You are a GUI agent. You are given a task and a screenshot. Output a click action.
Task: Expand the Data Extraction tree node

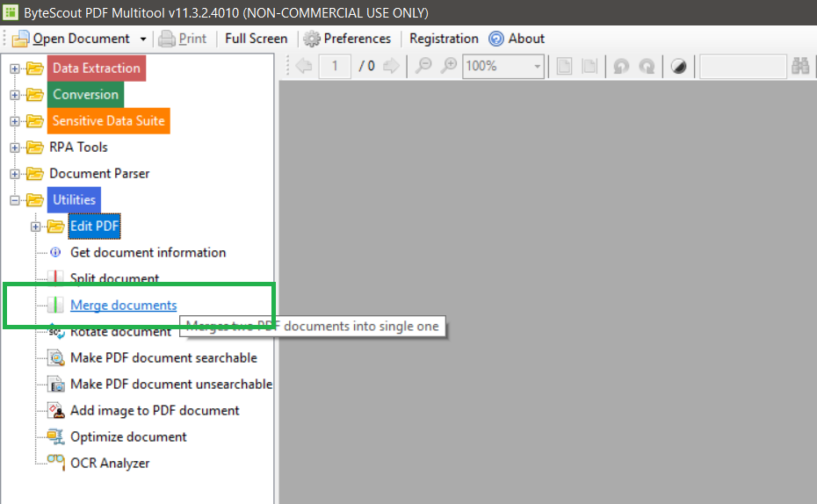(15, 68)
